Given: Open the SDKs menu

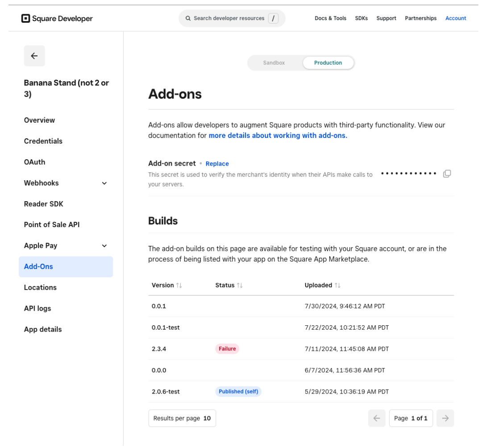Looking at the screenshot, I should pyautogui.click(x=361, y=18).
